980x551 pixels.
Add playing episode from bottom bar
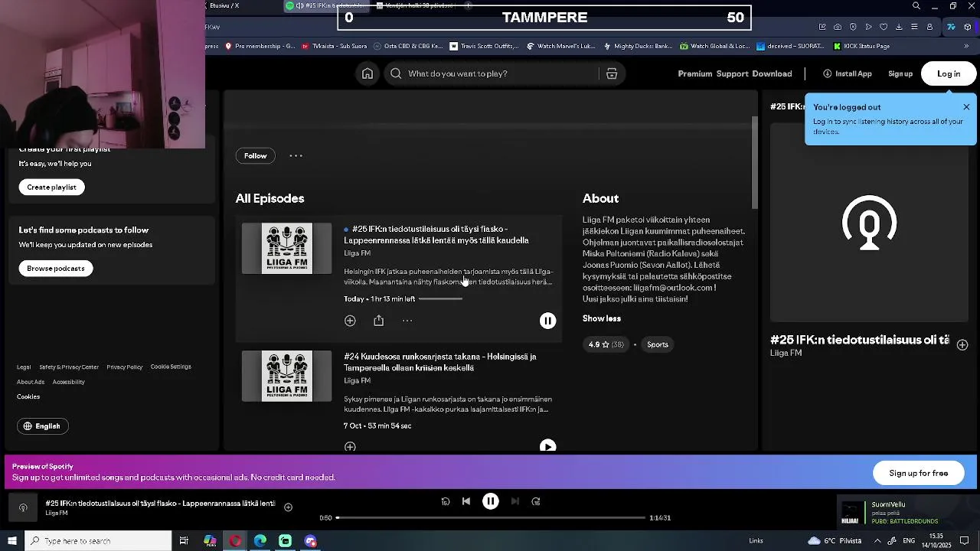coord(288,507)
